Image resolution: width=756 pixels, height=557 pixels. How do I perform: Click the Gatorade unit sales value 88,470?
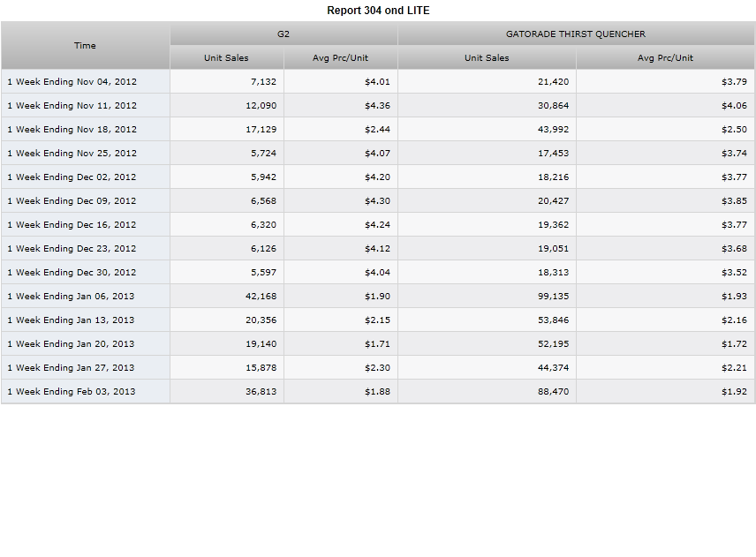(553, 391)
